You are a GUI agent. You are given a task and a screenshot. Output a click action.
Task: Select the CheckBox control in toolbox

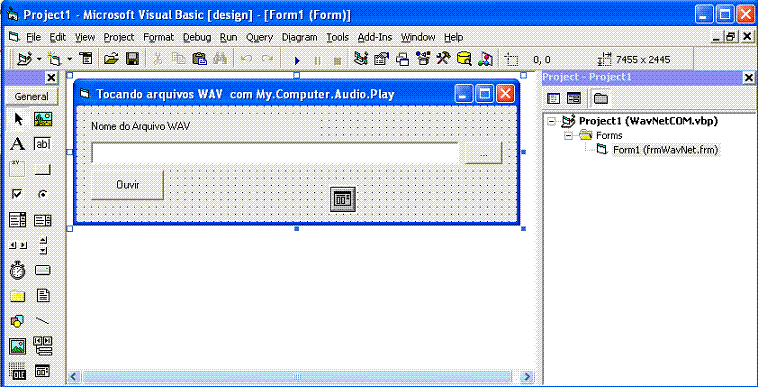pyautogui.click(x=18, y=194)
